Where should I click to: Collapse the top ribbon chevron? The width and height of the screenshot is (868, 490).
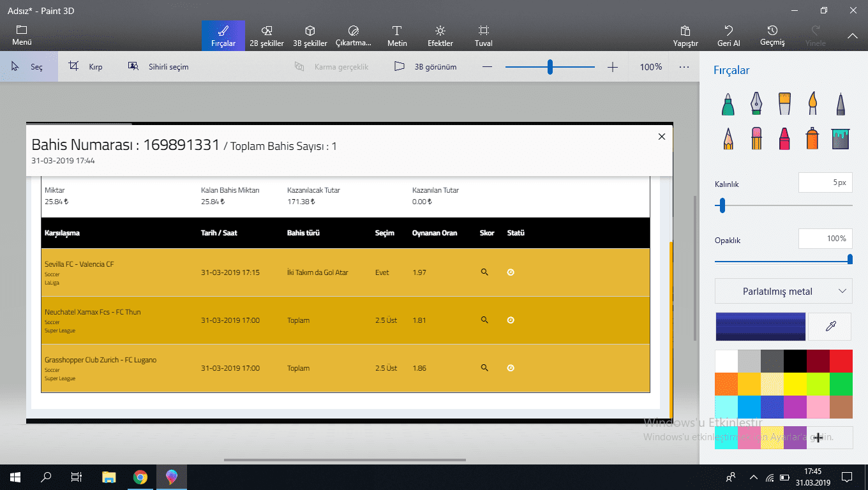pyautogui.click(x=852, y=36)
